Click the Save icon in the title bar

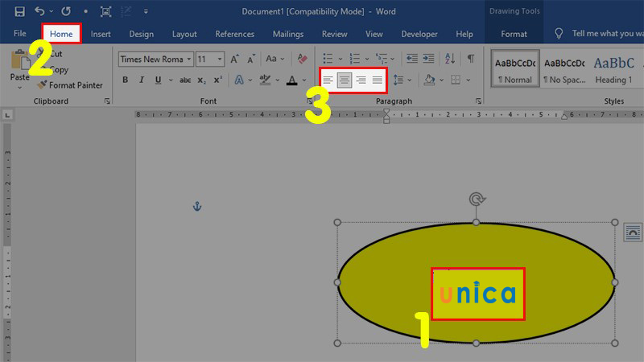19,12
